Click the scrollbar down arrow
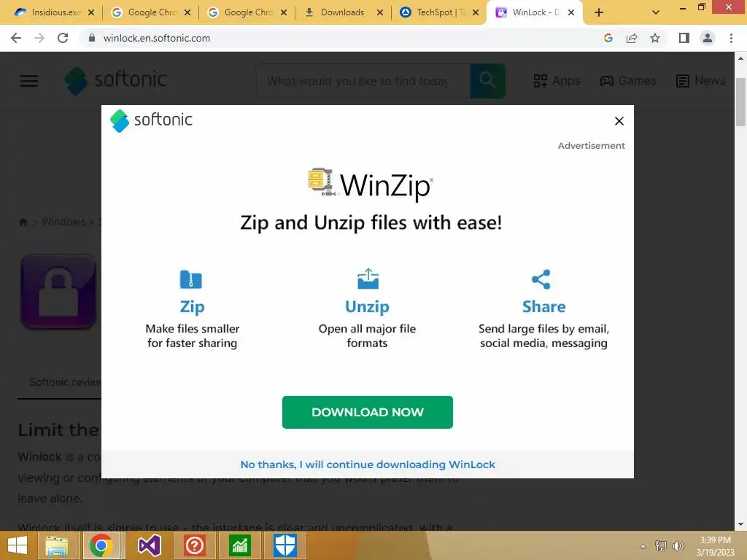Image resolution: width=747 pixels, height=560 pixels. click(x=740, y=524)
